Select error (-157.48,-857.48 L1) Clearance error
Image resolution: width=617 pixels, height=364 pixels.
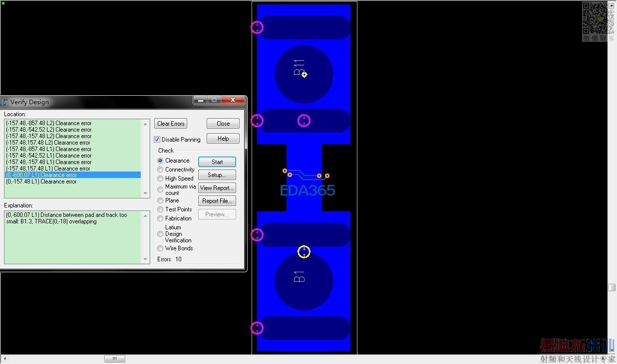(73, 149)
